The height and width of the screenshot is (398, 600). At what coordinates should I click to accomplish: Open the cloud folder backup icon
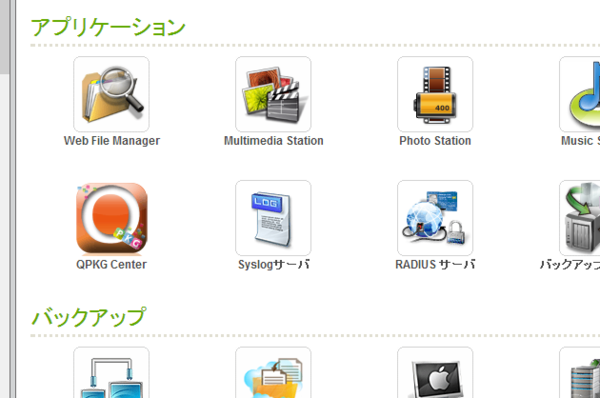pos(273,372)
